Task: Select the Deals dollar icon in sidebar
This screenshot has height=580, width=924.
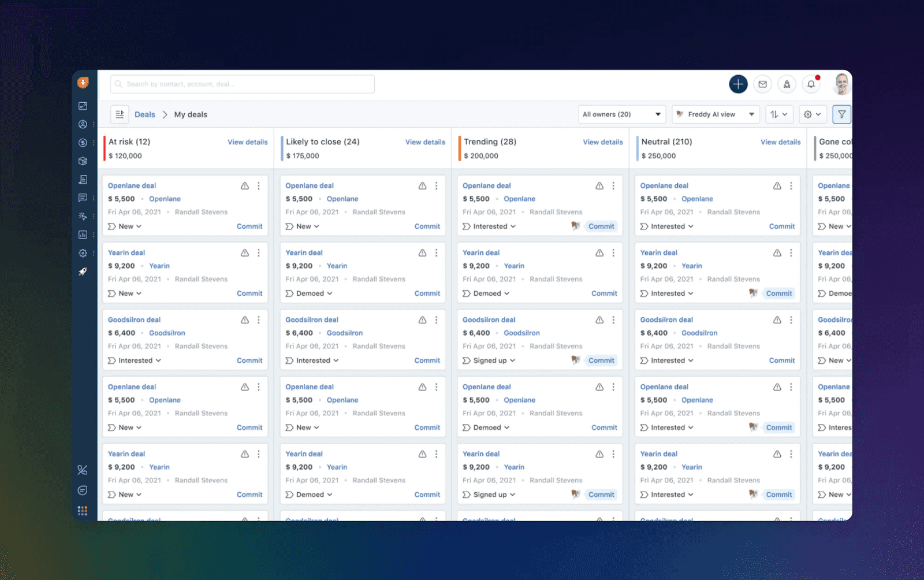Action: [83, 143]
